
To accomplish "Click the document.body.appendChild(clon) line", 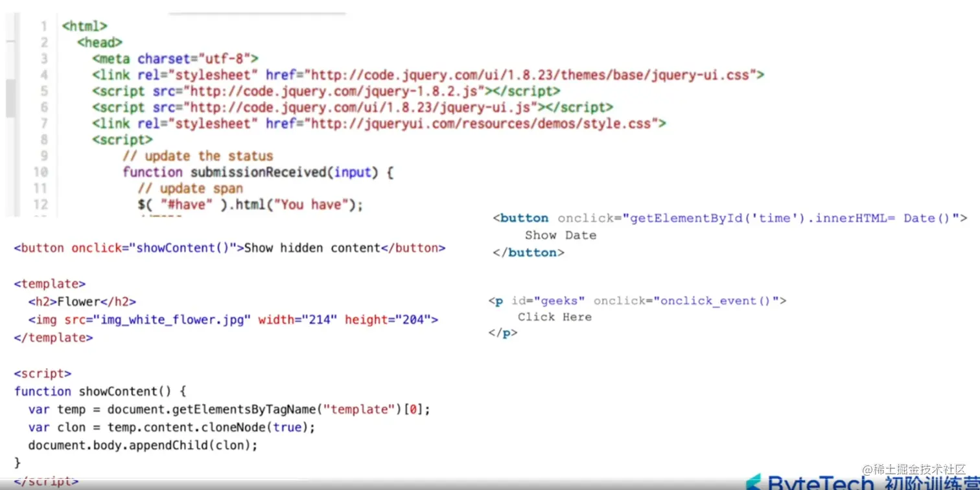I will click(x=143, y=446).
